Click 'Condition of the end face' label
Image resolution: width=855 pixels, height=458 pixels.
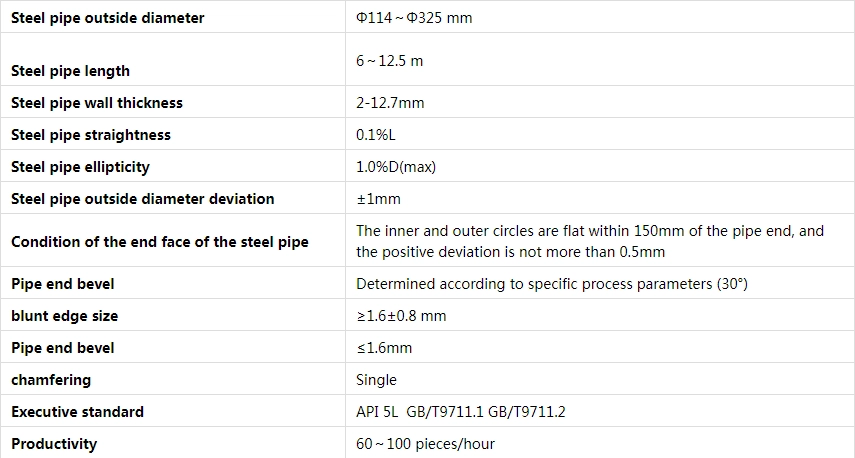[160, 242]
